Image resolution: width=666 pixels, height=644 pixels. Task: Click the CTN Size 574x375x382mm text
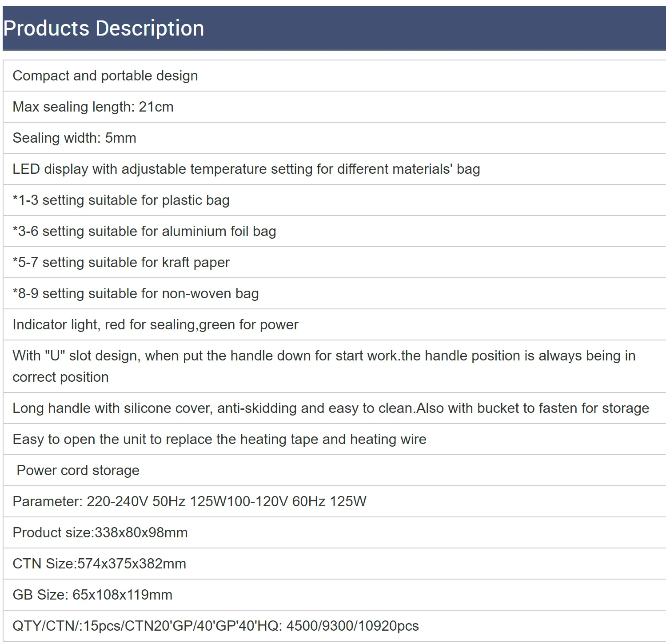click(x=99, y=564)
